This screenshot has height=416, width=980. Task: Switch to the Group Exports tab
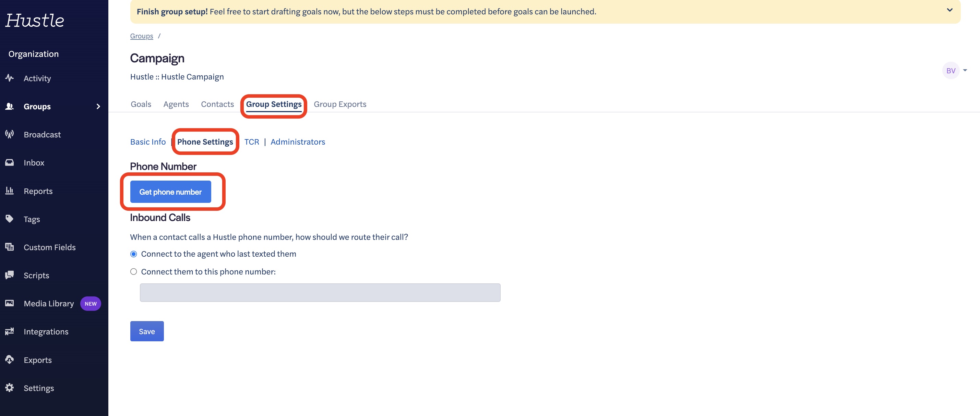click(340, 104)
